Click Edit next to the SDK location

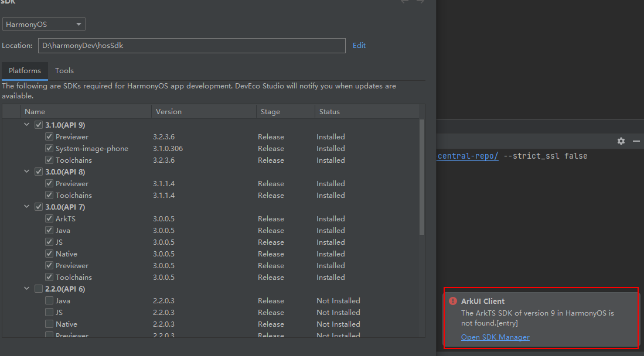coord(359,46)
